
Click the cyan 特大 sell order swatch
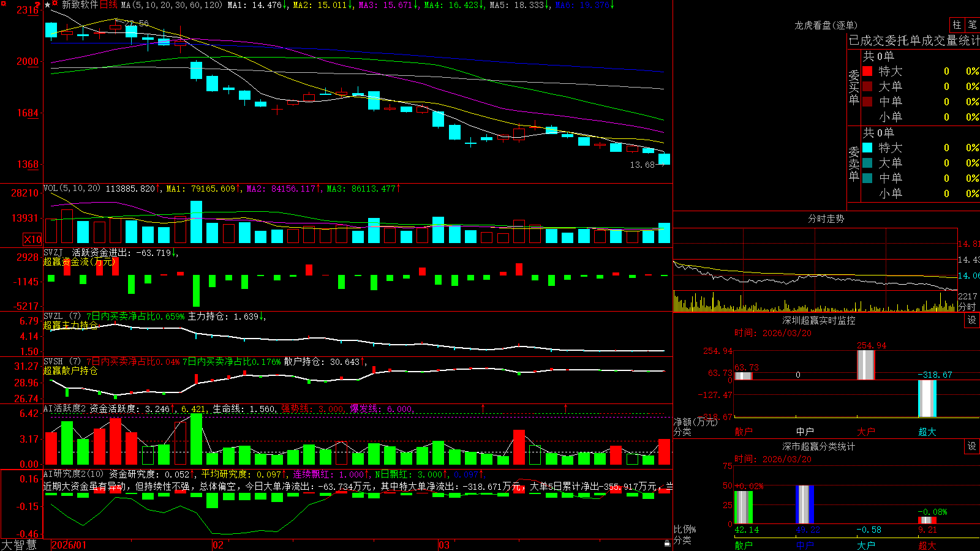[x=867, y=148]
